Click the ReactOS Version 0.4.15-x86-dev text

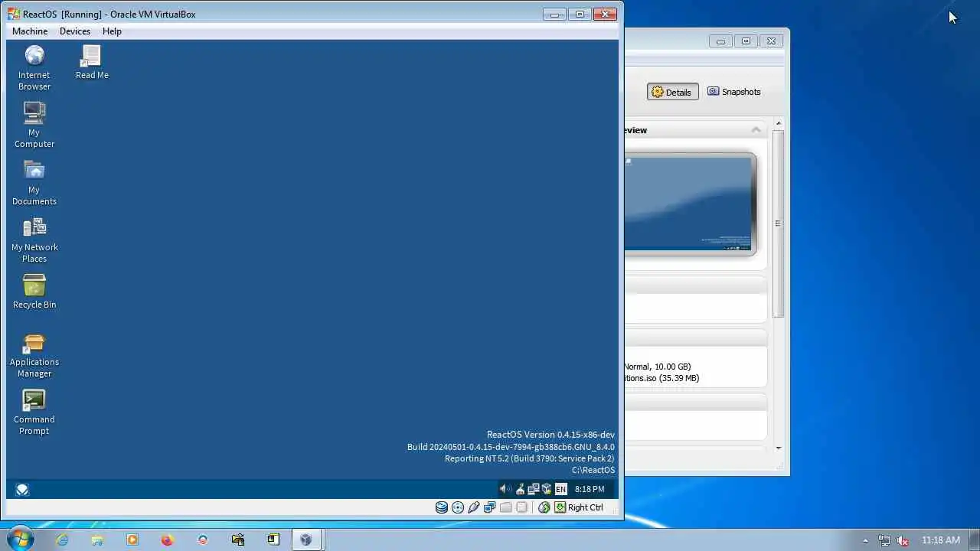click(x=550, y=435)
